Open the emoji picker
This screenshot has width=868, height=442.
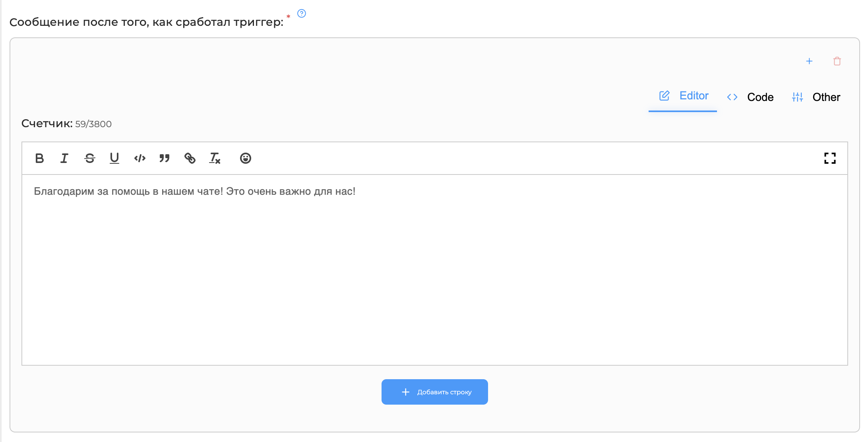point(246,158)
